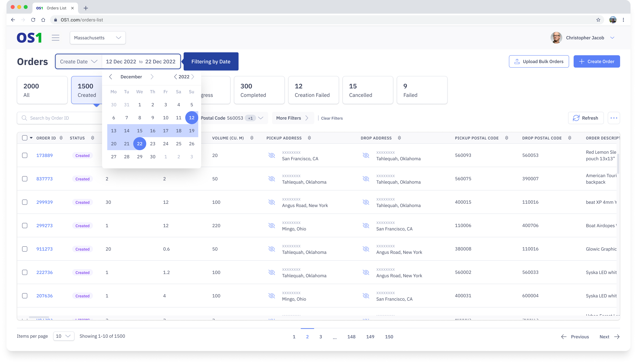Expand the Massachusetts location dropdown
This screenshot has height=364, width=637.
pos(97,38)
